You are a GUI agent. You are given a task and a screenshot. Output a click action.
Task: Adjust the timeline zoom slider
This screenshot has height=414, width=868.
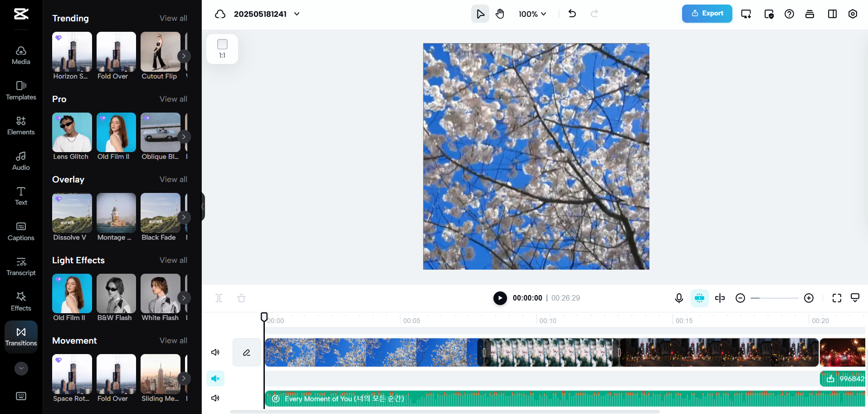tap(775, 298)
